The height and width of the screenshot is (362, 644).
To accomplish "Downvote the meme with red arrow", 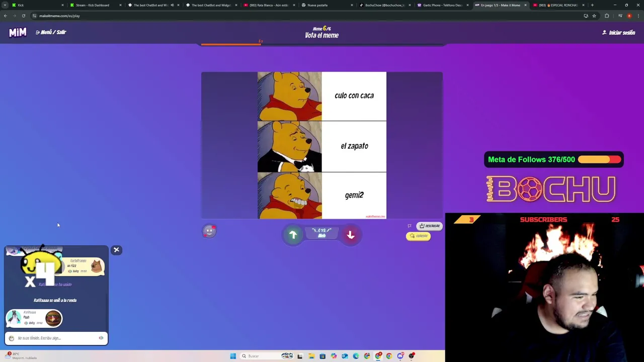I will (x=351, y=235).
